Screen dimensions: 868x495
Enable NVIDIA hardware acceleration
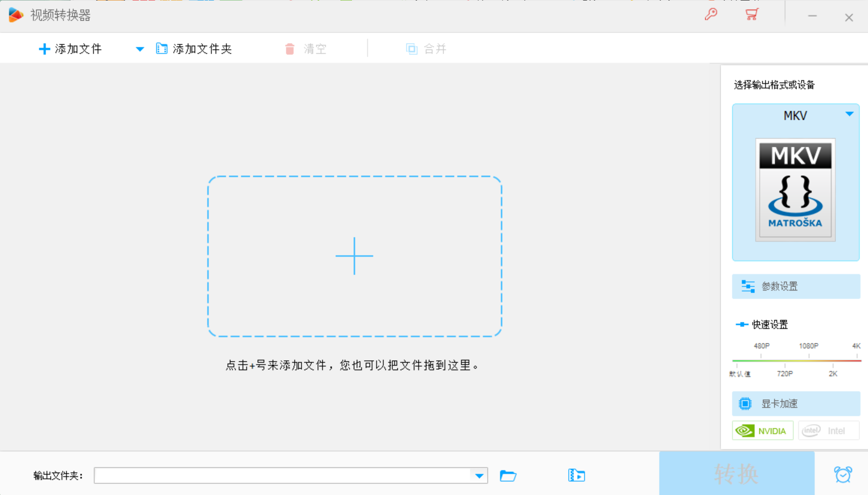[x=762, y=430]
